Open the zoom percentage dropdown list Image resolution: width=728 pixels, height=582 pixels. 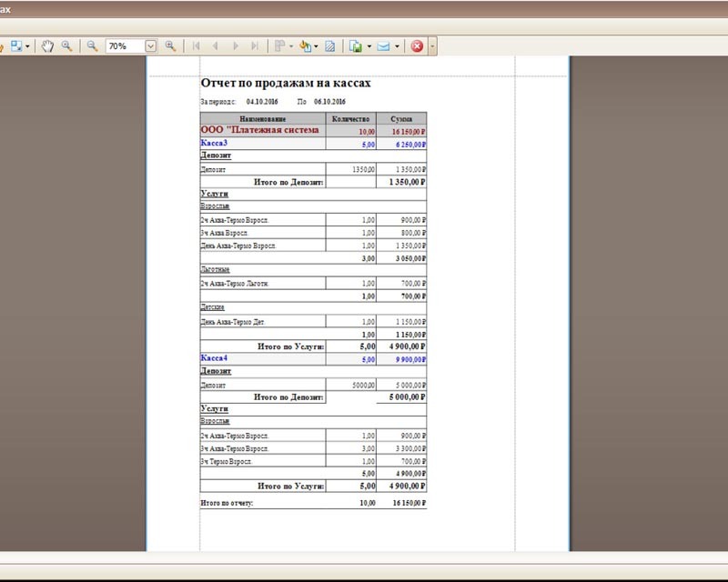(151, 45)
